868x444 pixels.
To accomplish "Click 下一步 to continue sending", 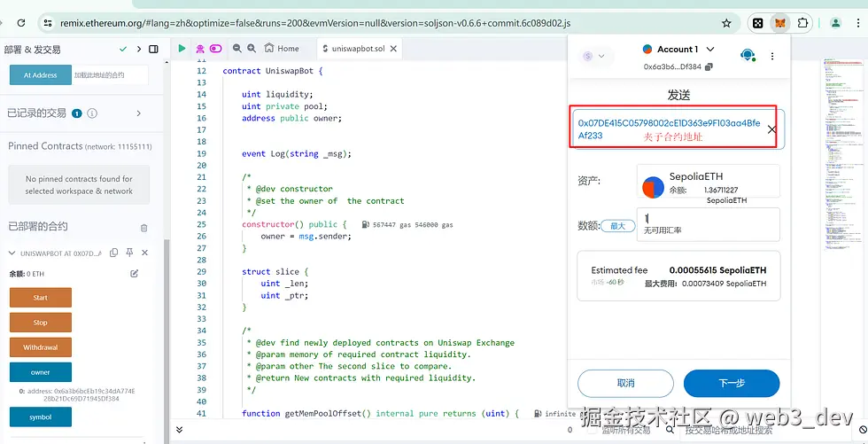I will 732,383.
